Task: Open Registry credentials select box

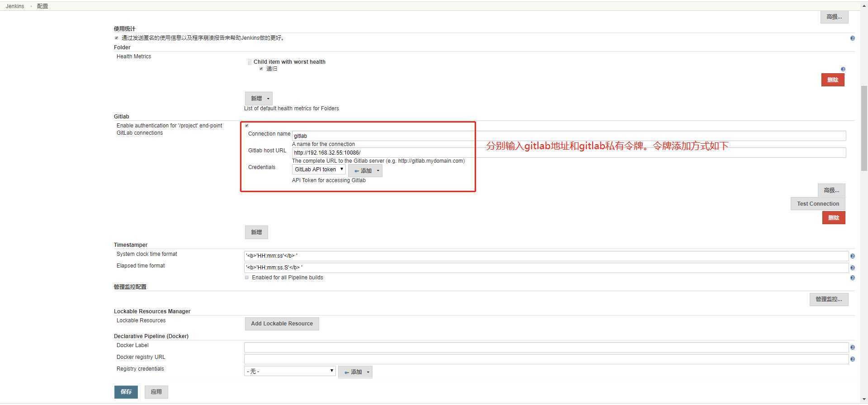Action: 290,371
